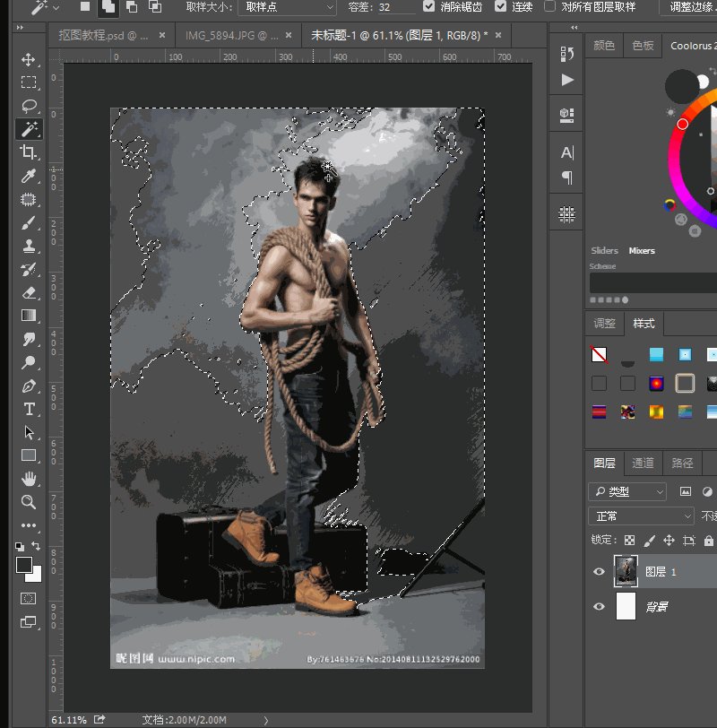
Task: Open the Actions panel play icon
Action: point(566,81)
